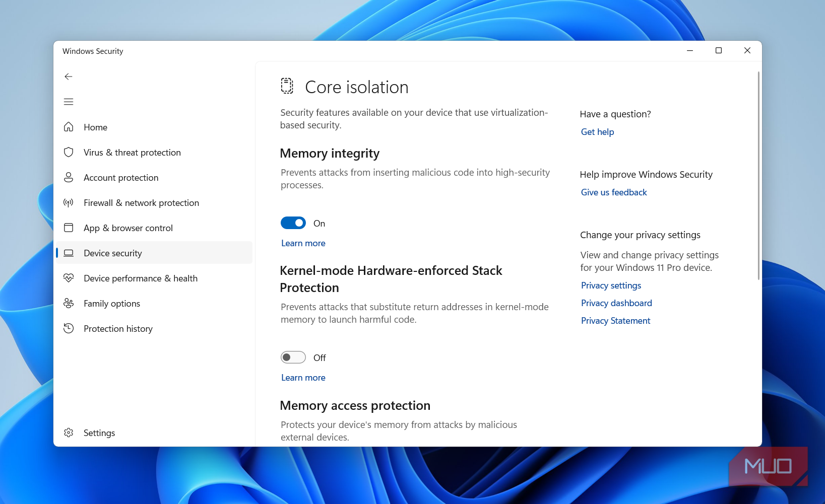Maximize the Windows Security window
The height and width of the screenshot is (504, 825).
[719, 50]
